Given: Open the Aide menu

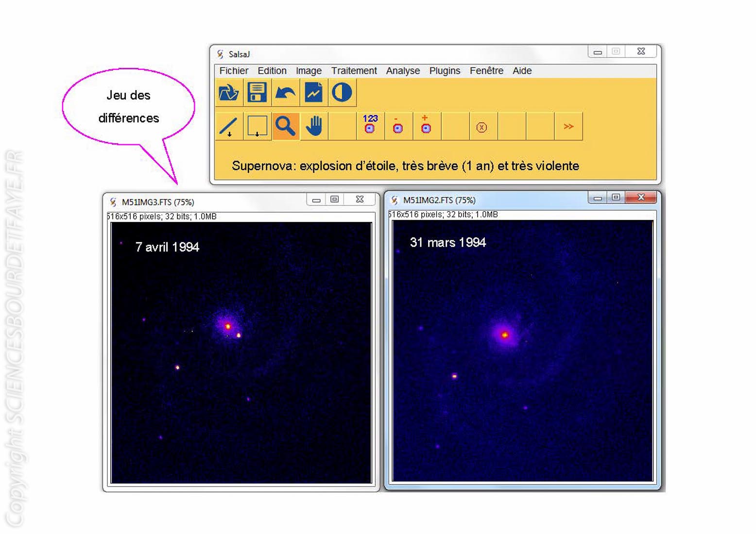Looking at the screenshot, I should pyautogui.click(x=522, y=71).
